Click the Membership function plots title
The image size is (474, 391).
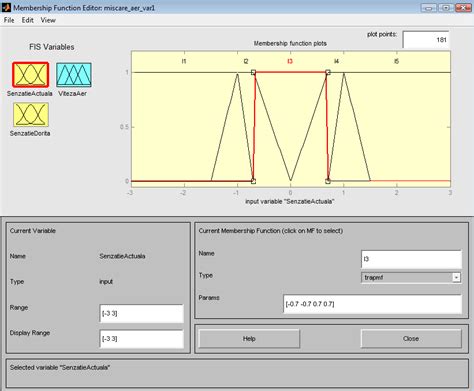(x=290, y=43)
